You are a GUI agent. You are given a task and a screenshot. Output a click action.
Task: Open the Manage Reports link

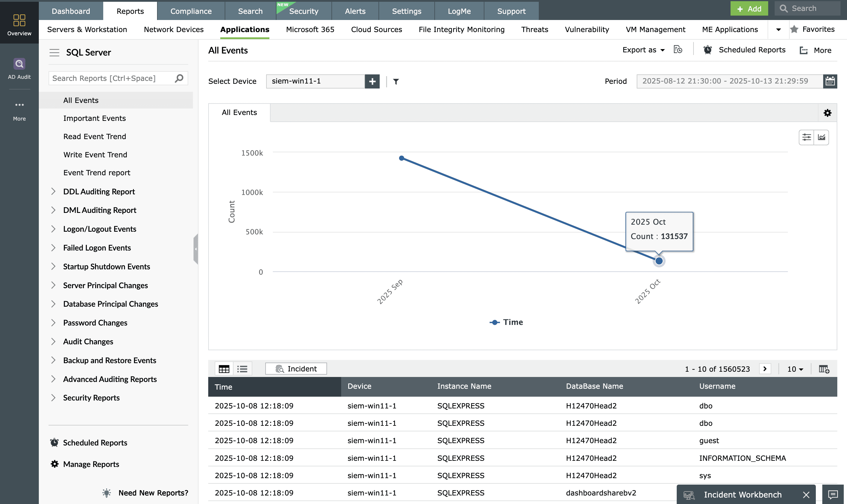pyautogui.click(x=91, y=464)
